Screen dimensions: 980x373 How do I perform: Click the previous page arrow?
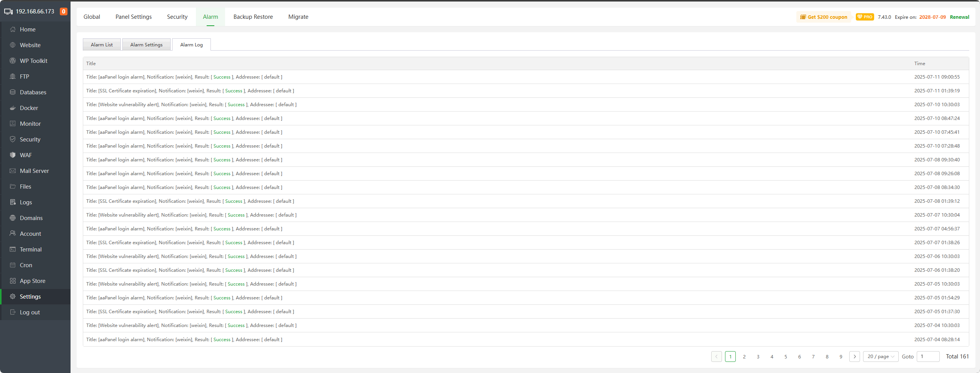click(716, 357)
